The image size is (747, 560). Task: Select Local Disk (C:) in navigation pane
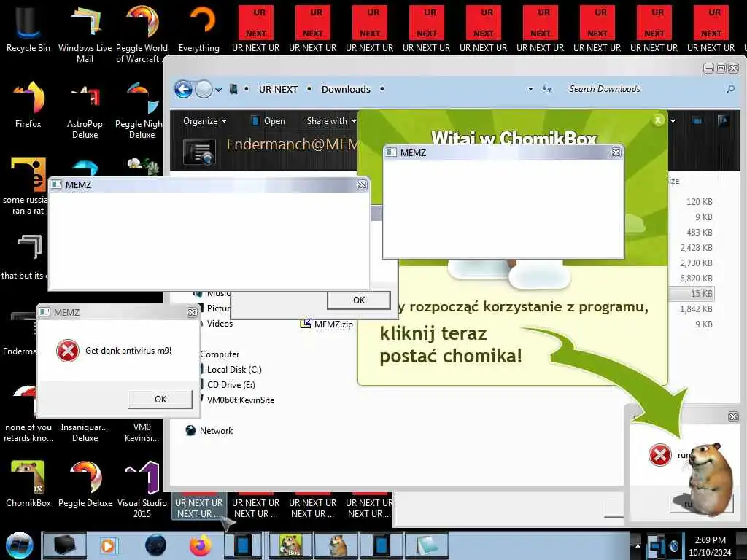tap(234, 370)
